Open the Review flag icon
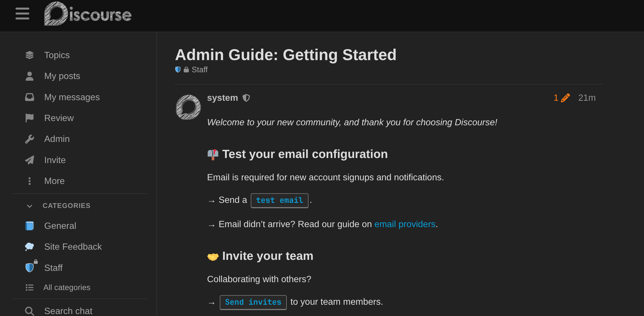The image size is (644, 316). pyautogui.click(x=30, y=118)
